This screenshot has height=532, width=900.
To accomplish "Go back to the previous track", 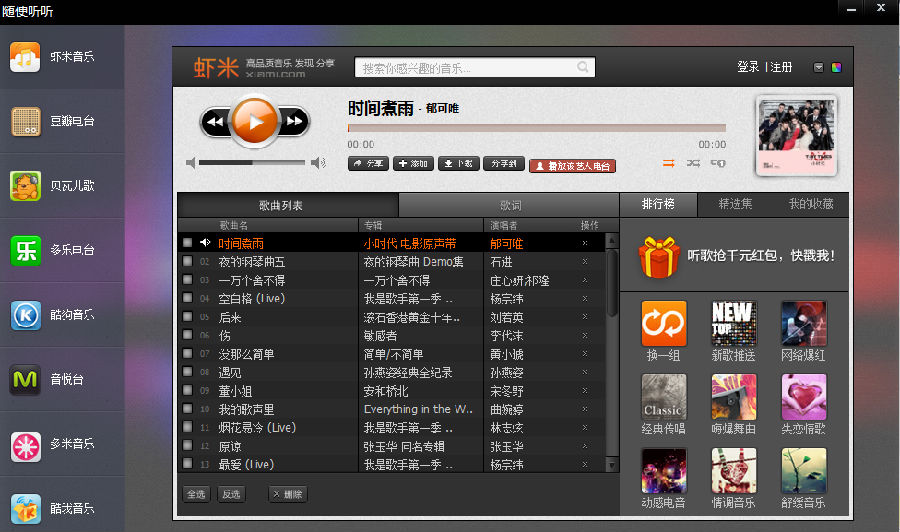I will pyautogui.click(x=215, y=122).
